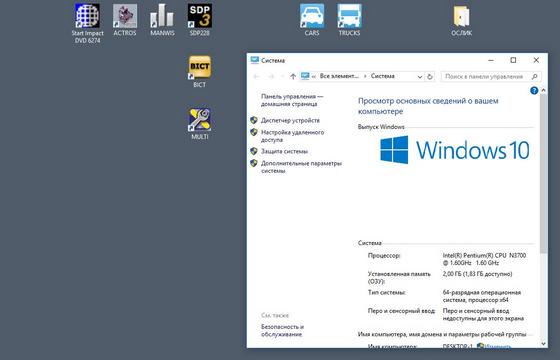Click the scrollbar up arrow
Screen dimensions: 560x360
pos(543,90)
